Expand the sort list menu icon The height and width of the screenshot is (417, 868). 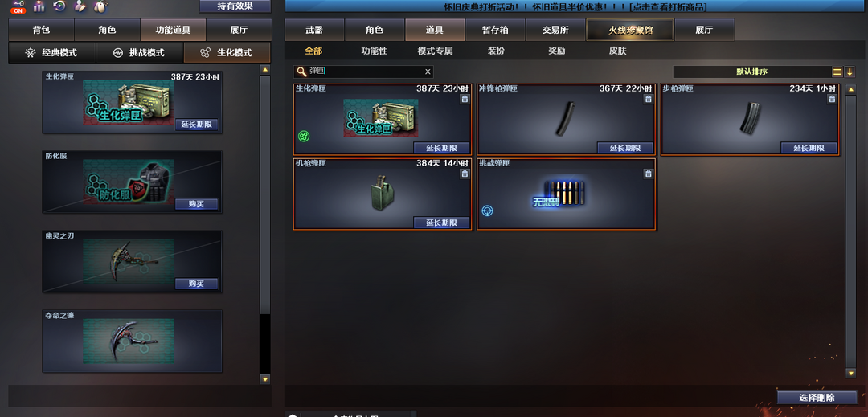837,72
